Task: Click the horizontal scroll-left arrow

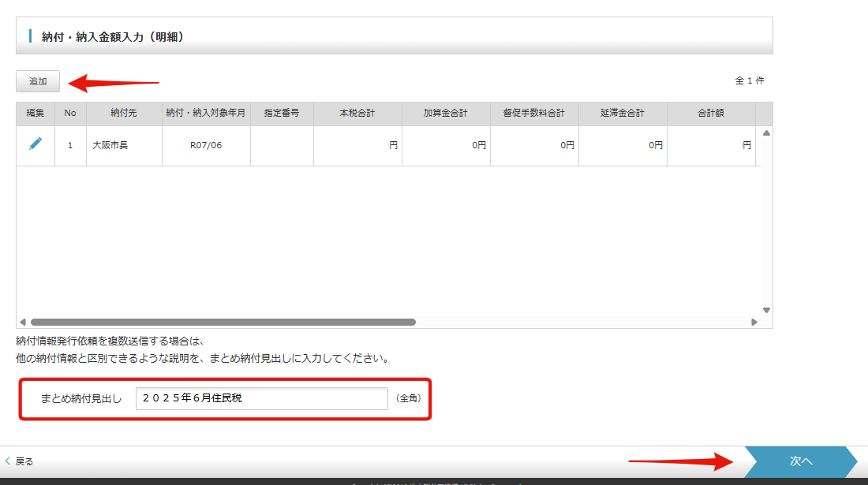Action: coord(23,322)
